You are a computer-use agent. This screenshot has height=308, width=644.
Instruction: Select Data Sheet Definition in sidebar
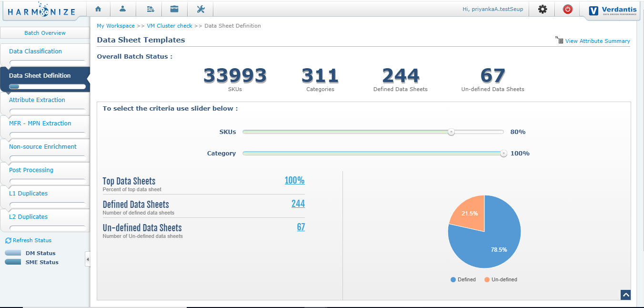click(40, 75)
